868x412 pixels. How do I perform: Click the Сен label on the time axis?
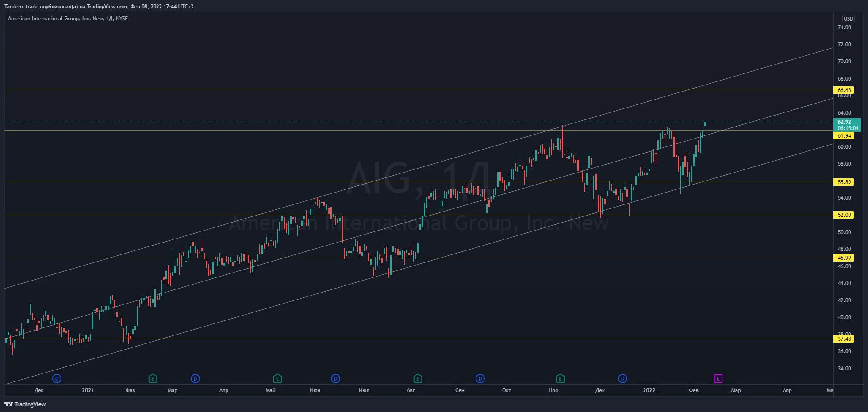coord(460,390)
